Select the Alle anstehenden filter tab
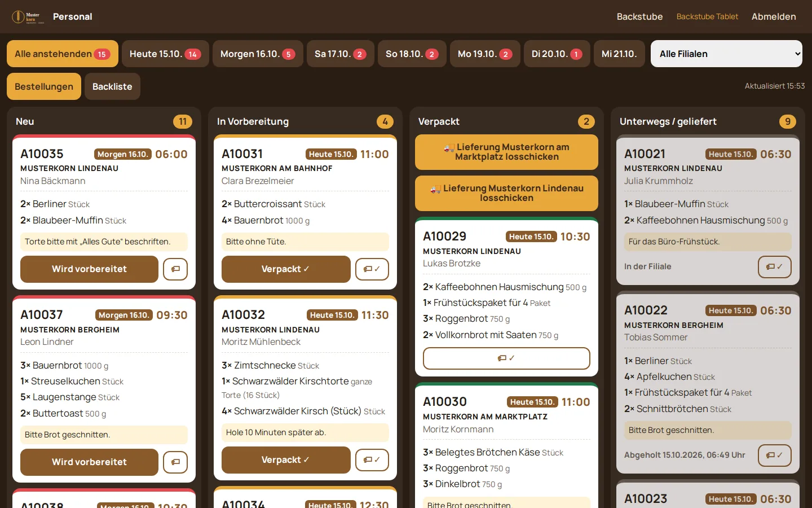Viewport: 812px width, 508px height. pyautogui.click(x=63, y=54)
